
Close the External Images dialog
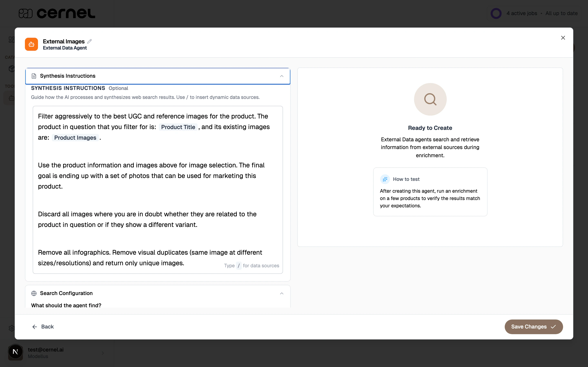[x=563, y=38]
